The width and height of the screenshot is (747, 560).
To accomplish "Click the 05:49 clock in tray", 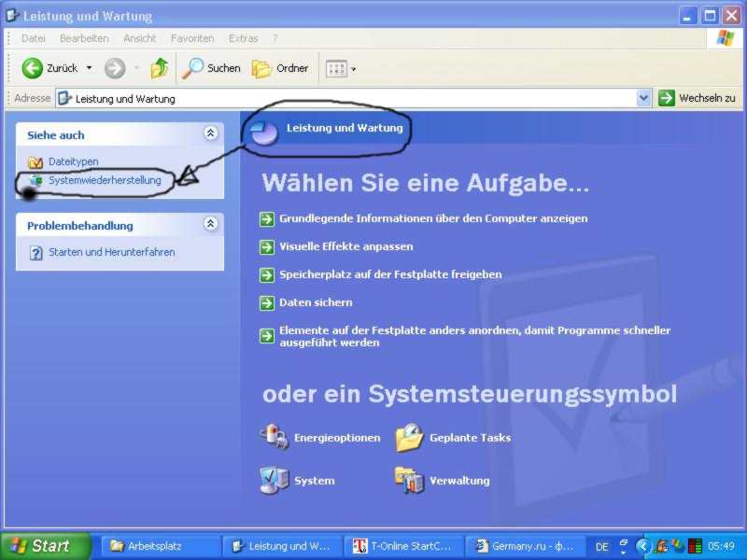I will [x=721, y=546].
